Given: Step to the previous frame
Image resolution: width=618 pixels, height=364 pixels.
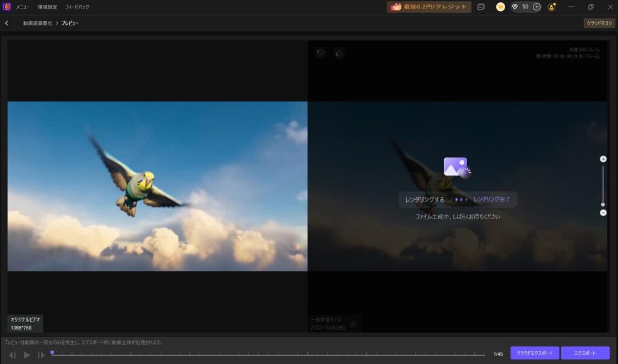Looking at the screenshot, I should pos(13,355).
